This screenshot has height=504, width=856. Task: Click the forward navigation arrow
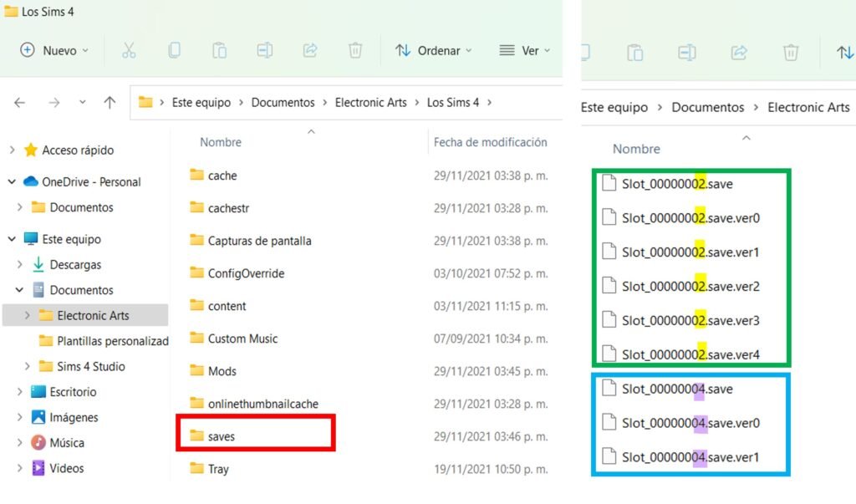point(53,103)
